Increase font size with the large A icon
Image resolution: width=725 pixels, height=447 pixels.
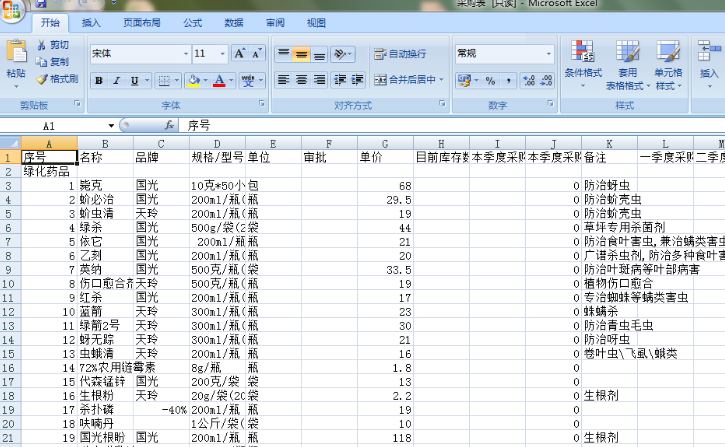click(240, 54)
